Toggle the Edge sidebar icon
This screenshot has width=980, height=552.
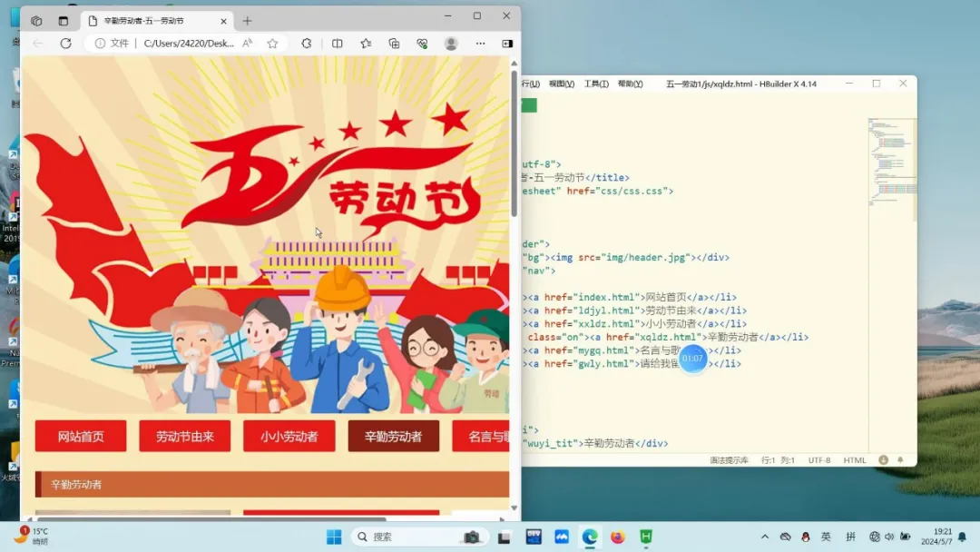(x=507, y=44)
